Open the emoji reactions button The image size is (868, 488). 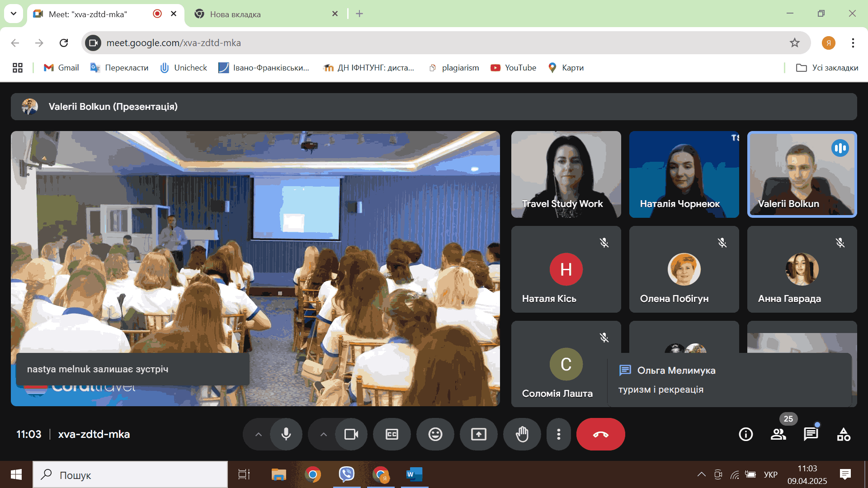click(x=435, y=434)
